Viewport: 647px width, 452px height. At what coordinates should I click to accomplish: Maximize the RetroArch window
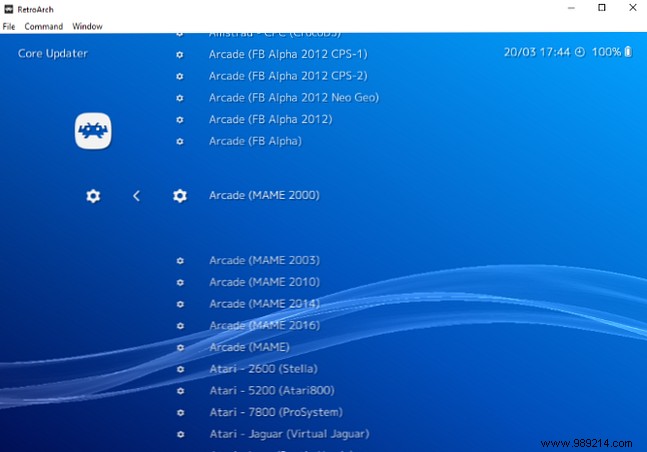[602, 8]
